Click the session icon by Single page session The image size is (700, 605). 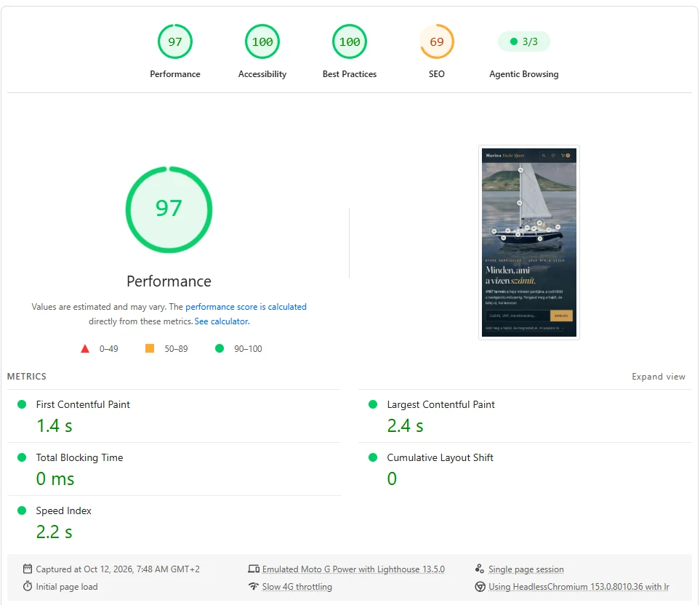pyautogui.click(x=480, y=569)
